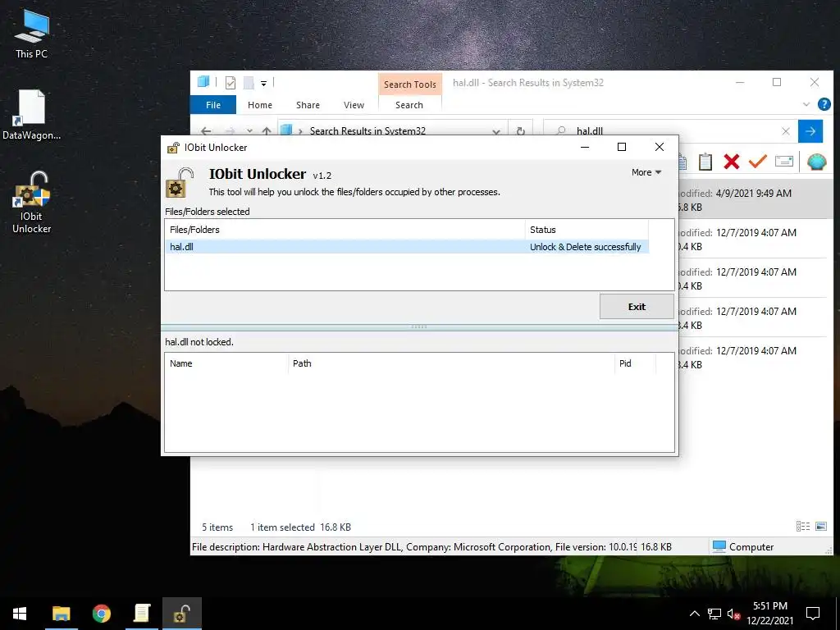The width and height of the screenshot is (840, 630).
Task: Open the Windows Start menu
Action: tap(20, 614)
